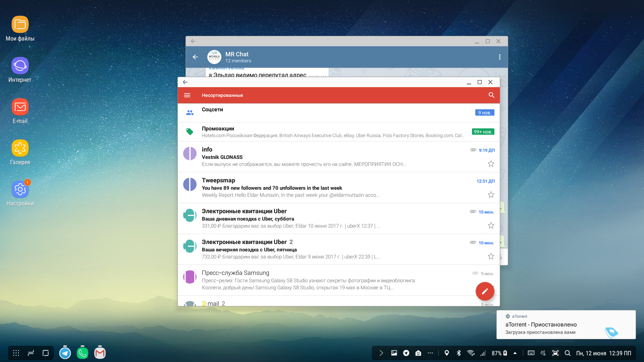The image size is (644, 362).
Task: Open the Соцсети category
Action: pyautogui.click(x=339, y=113)
